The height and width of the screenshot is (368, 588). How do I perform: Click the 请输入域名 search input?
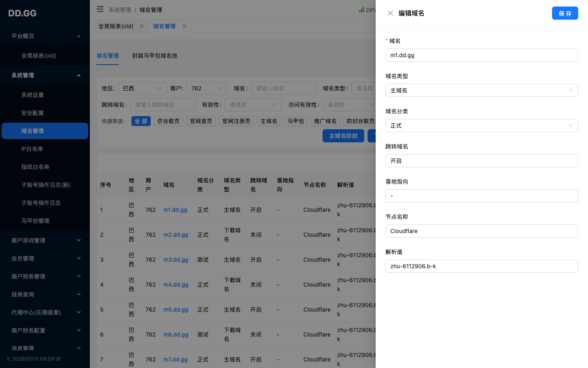pyautogui.click(x=283, y=88)
